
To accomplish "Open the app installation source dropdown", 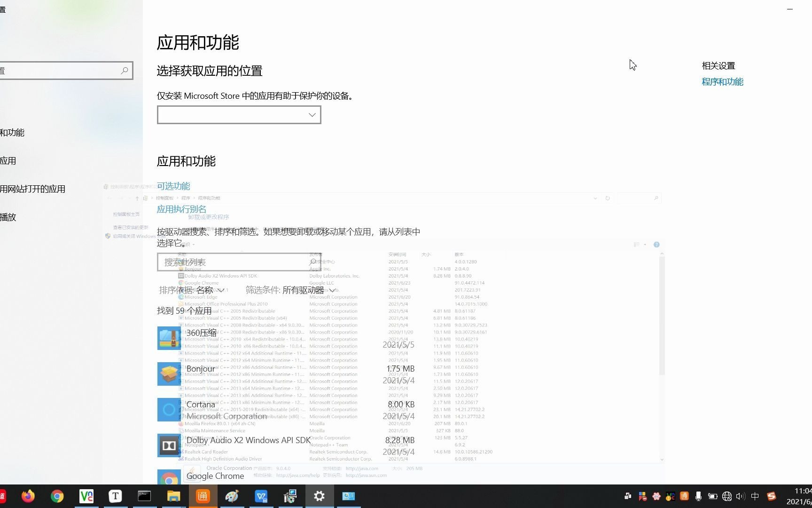I will click(x=239, y=114).
